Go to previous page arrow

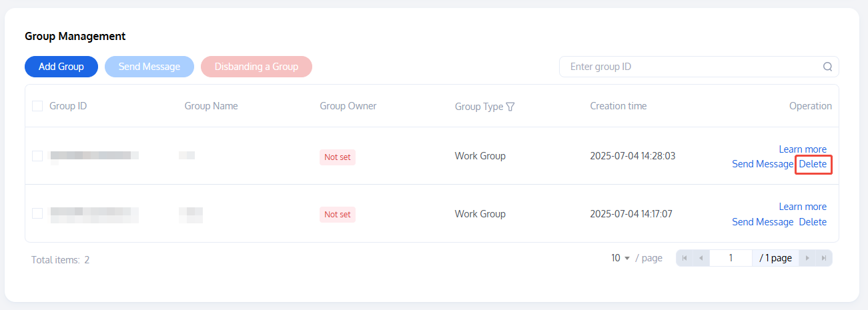click(701, 258)
